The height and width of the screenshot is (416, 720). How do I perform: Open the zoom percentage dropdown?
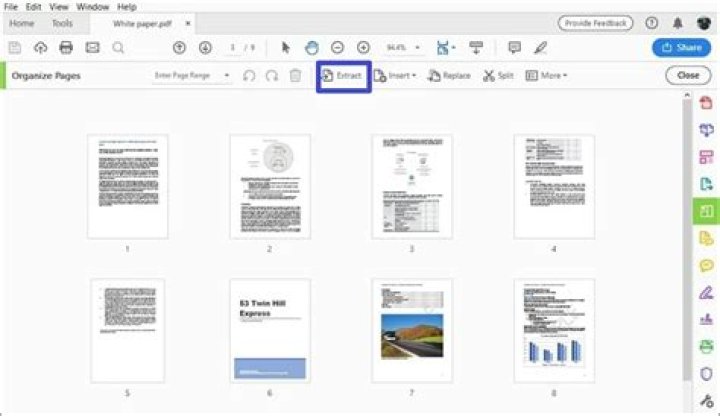point(417,47)
